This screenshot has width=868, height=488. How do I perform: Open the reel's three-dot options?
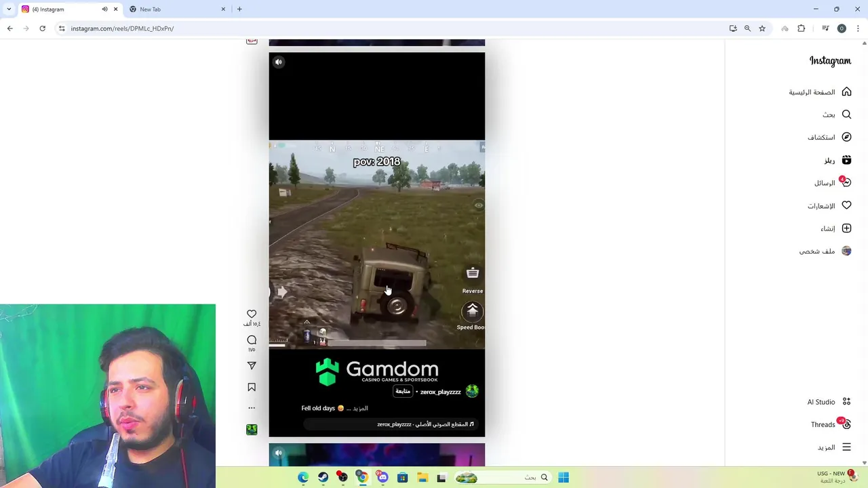[x=252, y=408]
